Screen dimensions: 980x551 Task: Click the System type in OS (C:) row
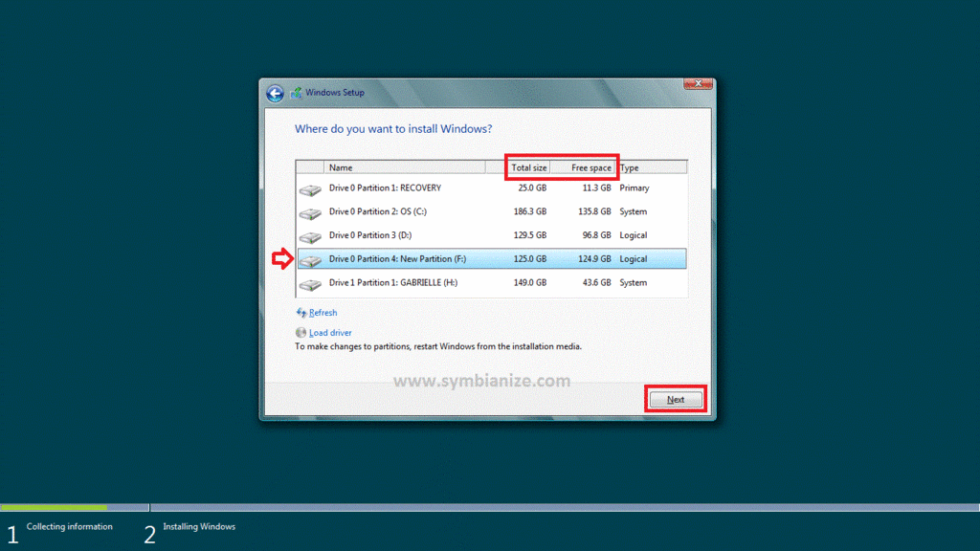[634, 211]
